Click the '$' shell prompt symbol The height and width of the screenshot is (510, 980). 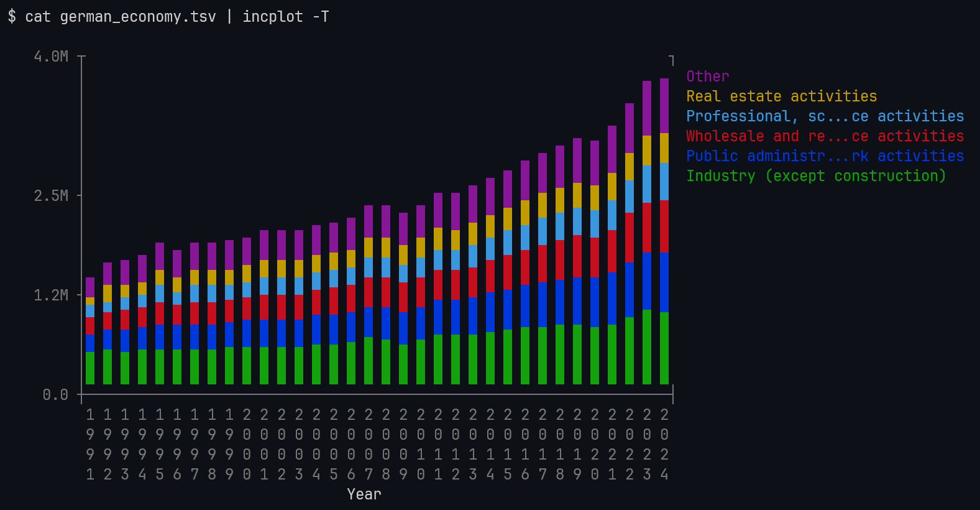(x=12, y=17)
